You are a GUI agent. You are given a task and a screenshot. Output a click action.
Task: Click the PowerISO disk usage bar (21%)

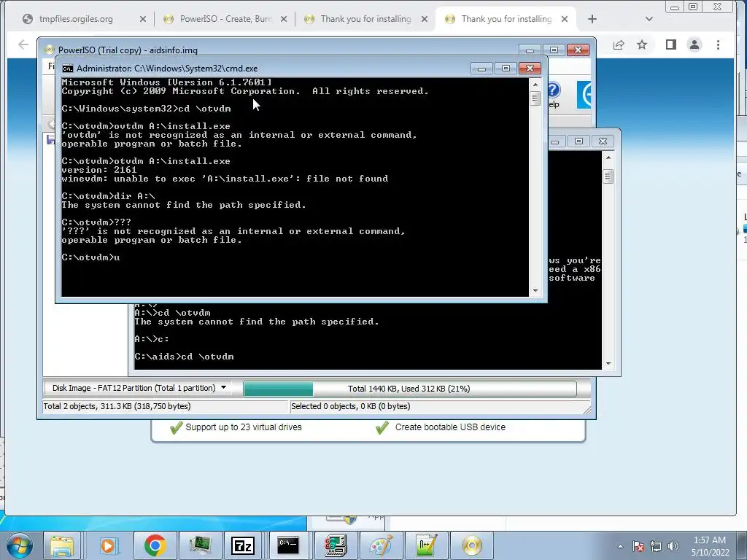click(x=409, y=389)
